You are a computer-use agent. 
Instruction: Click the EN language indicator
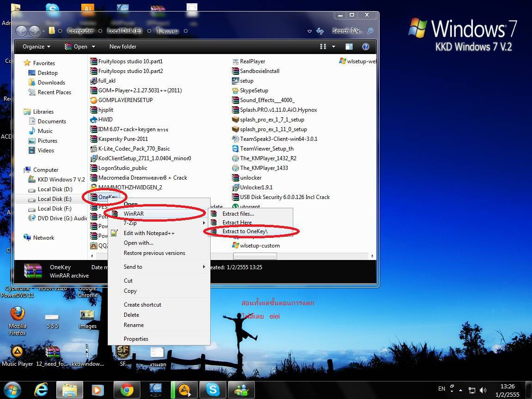click(441, 389)
